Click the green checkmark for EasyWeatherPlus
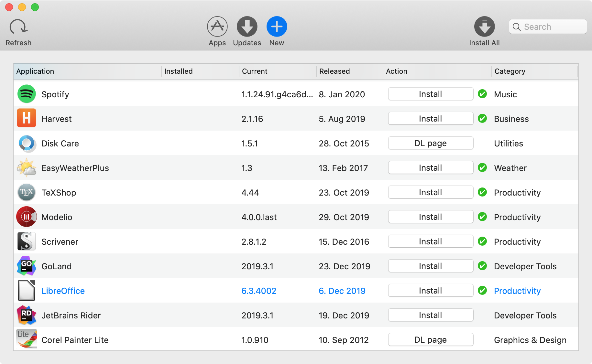592x364 pixels. (482, 168)
